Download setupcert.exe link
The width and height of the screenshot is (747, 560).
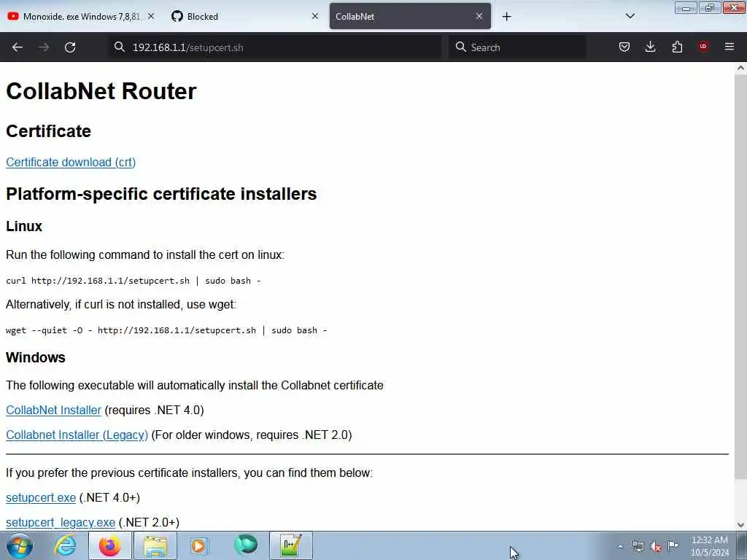[x=41, y=497]
